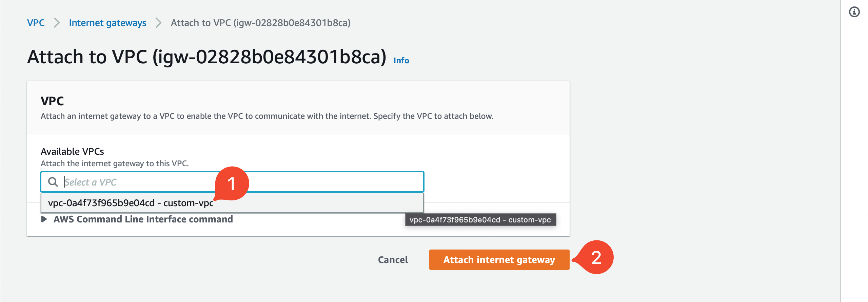The image size is (868, 302).
Task: Click the Available VPCs label
Action: pos(72,151)
